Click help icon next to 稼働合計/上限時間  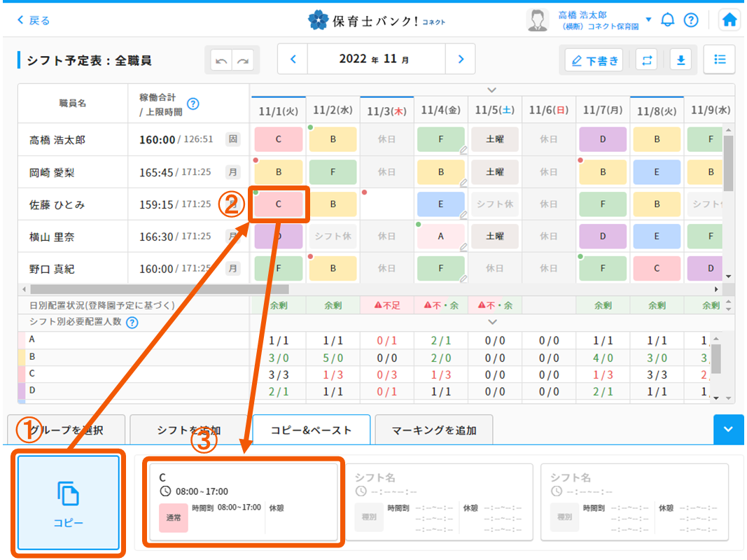point(193,104)
